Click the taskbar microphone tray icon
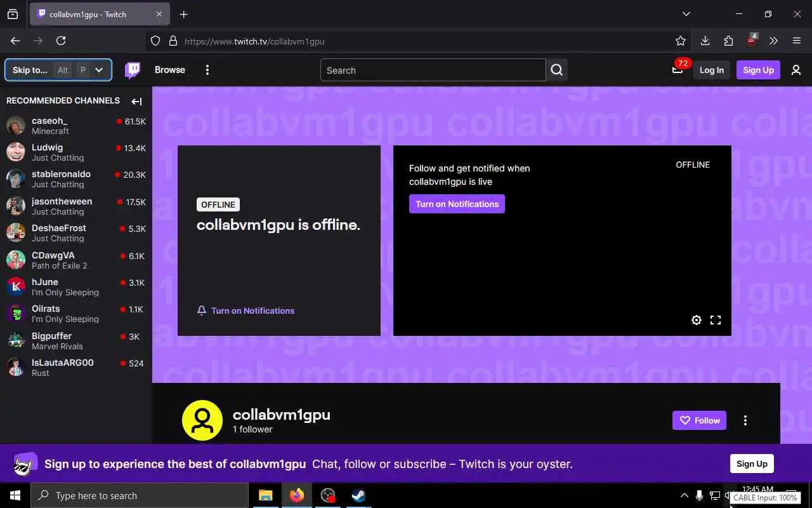812x508 pixels. pos(699,495)
